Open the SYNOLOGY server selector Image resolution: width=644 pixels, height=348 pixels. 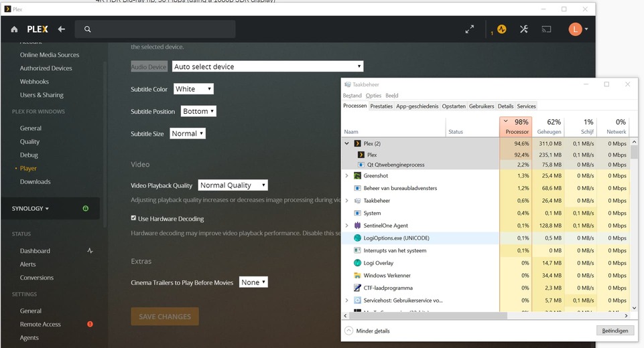tap(30, 209)
